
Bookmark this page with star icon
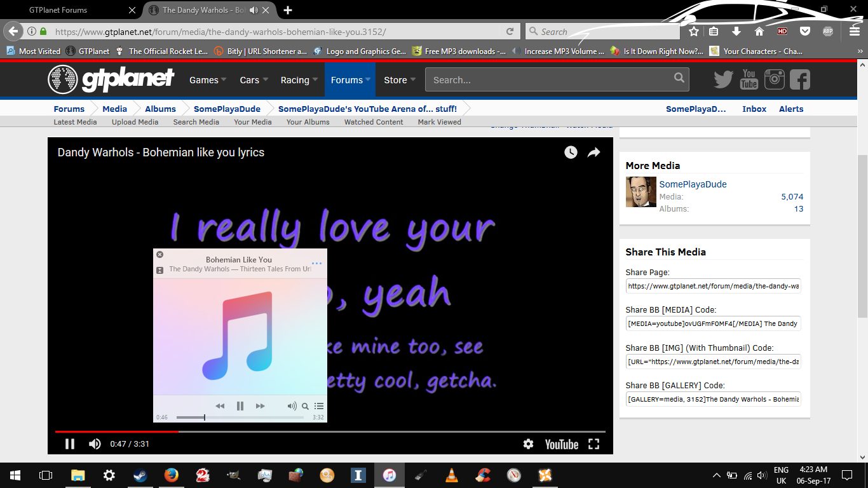point(694,31)
